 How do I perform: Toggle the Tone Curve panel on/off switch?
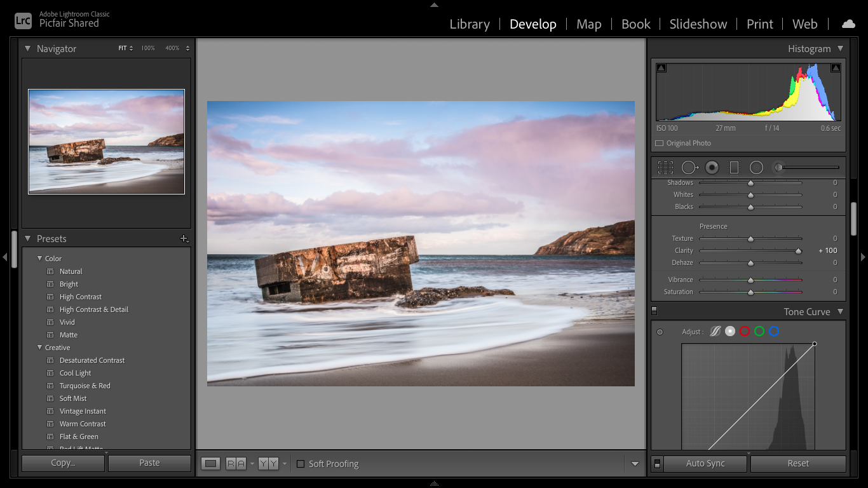(x=654, y=311)
